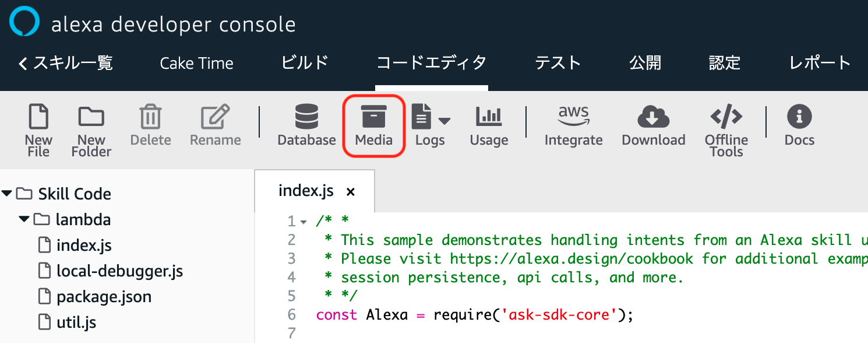Open Offline Tools
Image resolution: width=868 pixels, height=343 pixels.
click(726, 117)
